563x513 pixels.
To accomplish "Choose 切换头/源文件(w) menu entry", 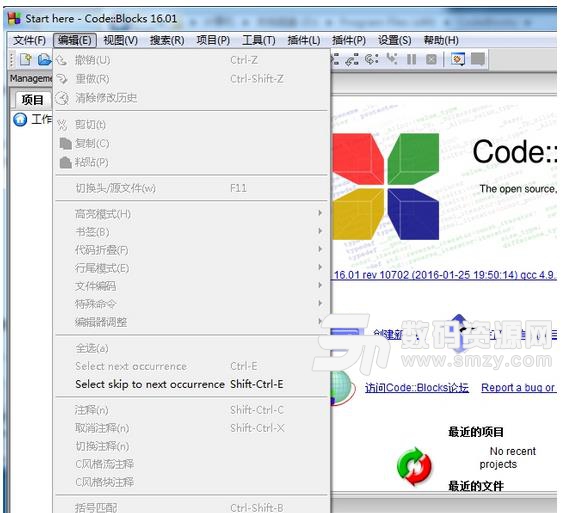I will tap(192, 188).
